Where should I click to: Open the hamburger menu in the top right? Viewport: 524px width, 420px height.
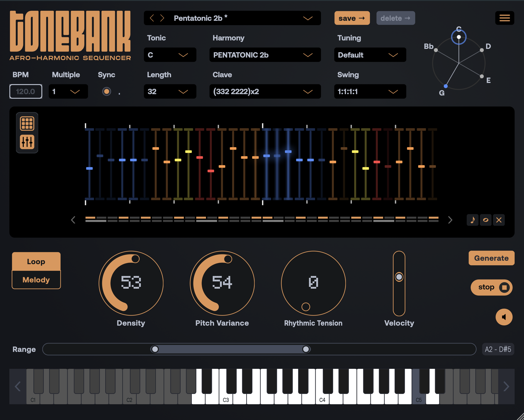pos(505,18)
